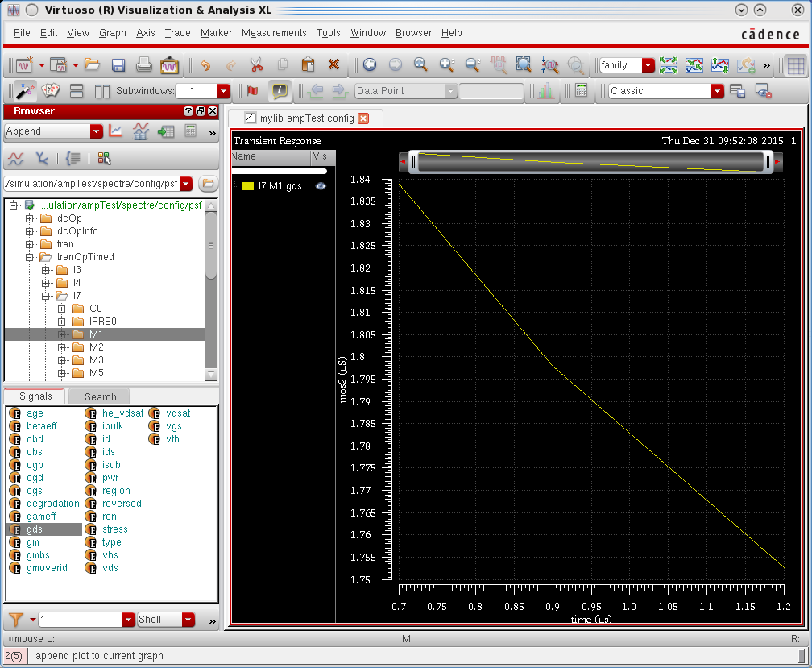This screenshot has width=812, height=668.
Task: Click the right handle of the zoom slider
Action: point(768,162)
